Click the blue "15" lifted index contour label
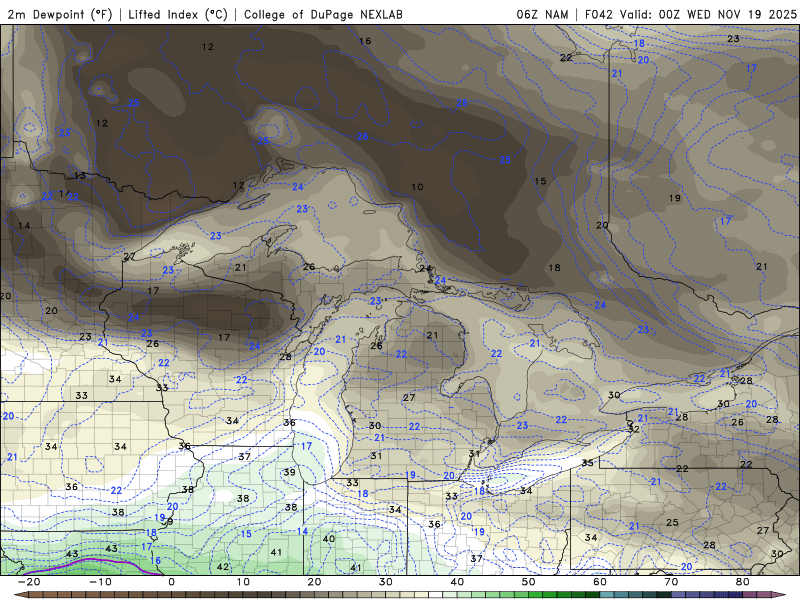This screenshot has height=600, width=800. coord(246,534)
